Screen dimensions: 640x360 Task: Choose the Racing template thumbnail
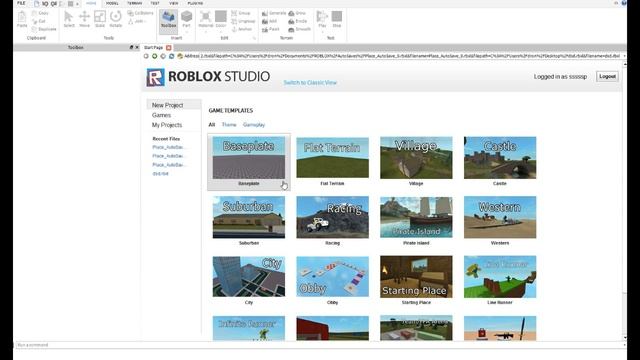point(332,217)
